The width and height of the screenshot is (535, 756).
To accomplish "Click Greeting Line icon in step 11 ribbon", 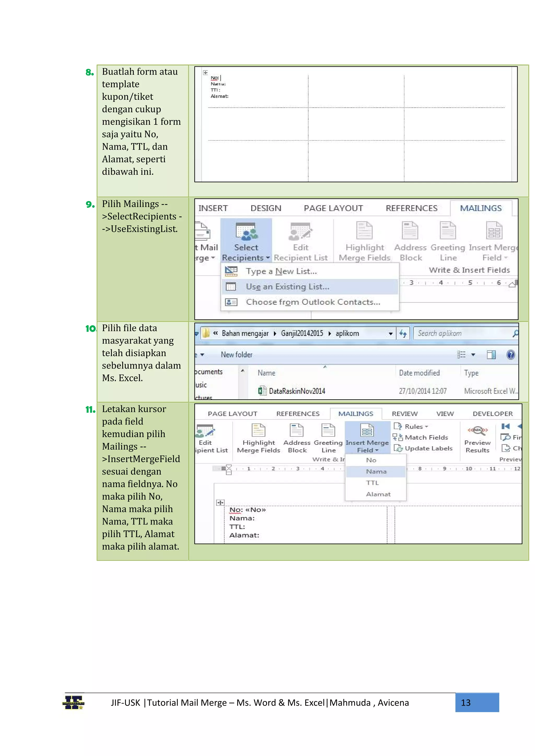I will 328,430.
